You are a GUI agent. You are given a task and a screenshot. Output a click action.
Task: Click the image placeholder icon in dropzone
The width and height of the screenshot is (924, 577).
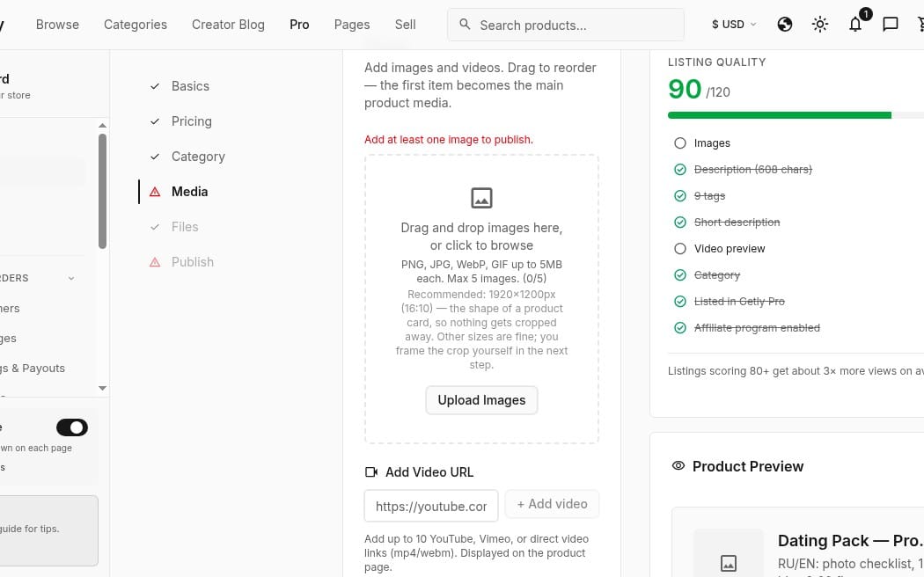point(481,198)
